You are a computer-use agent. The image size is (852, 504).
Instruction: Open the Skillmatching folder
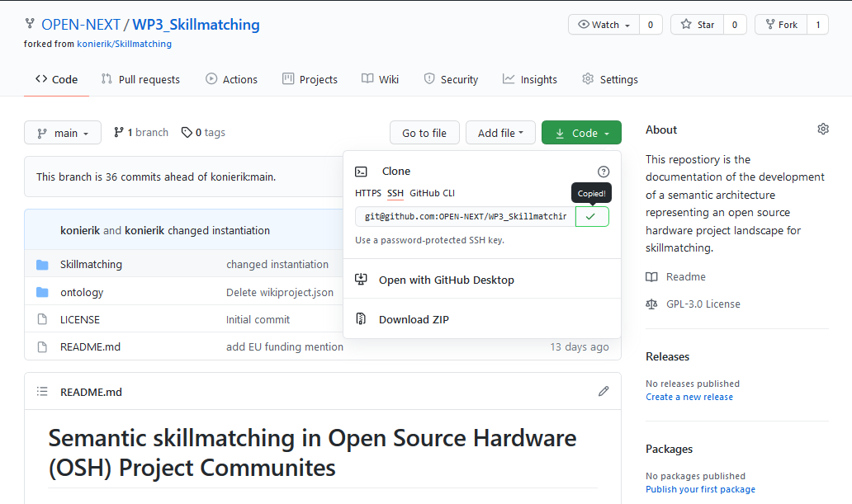click(92, 265)
